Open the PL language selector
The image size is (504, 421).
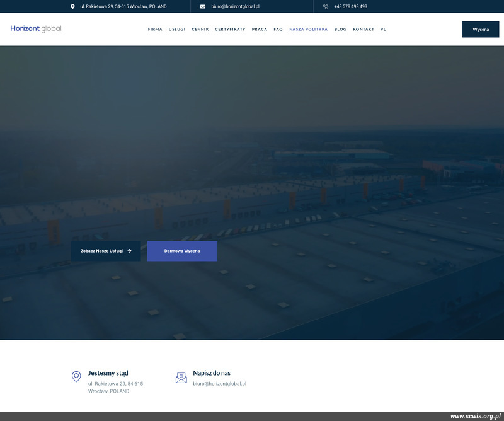383,29
